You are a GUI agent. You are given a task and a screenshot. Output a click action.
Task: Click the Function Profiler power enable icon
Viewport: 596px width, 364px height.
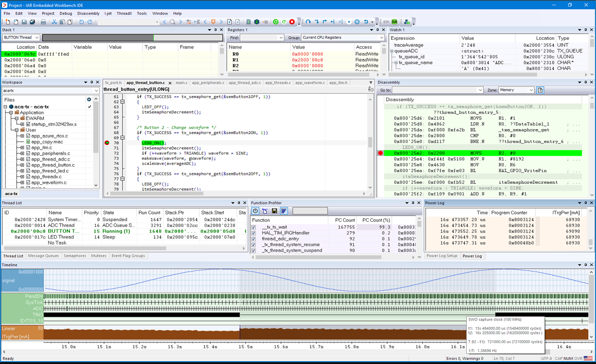(255, 211)
